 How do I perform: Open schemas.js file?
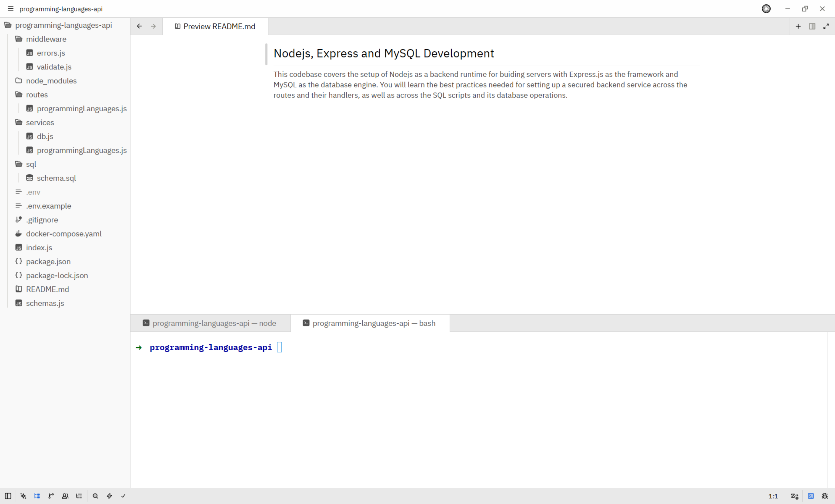[65, 303]
